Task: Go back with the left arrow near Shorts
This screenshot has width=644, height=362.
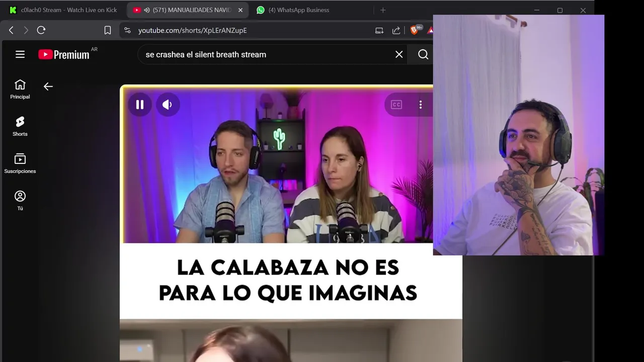Action: pyautogui.click(x=48, y=86)
